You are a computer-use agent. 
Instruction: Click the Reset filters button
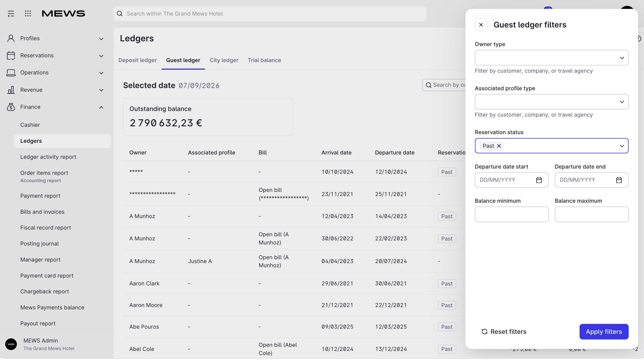point(504,332)
